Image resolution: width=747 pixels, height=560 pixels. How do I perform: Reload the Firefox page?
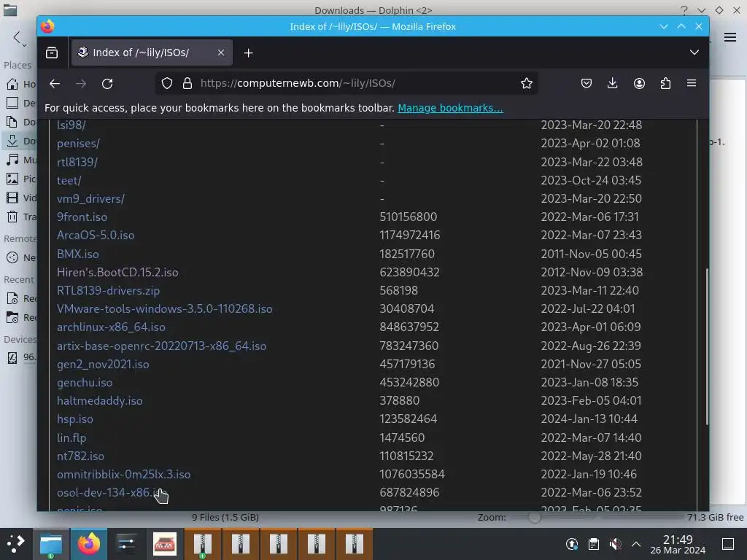pyautogui.click(x=107, y=84)
